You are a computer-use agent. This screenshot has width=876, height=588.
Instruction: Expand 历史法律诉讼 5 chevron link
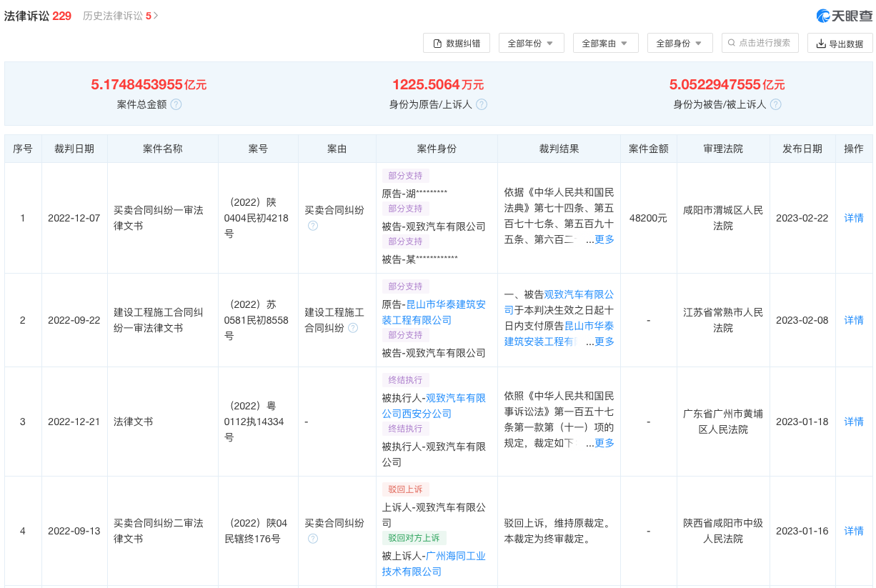tap(120, 16)
